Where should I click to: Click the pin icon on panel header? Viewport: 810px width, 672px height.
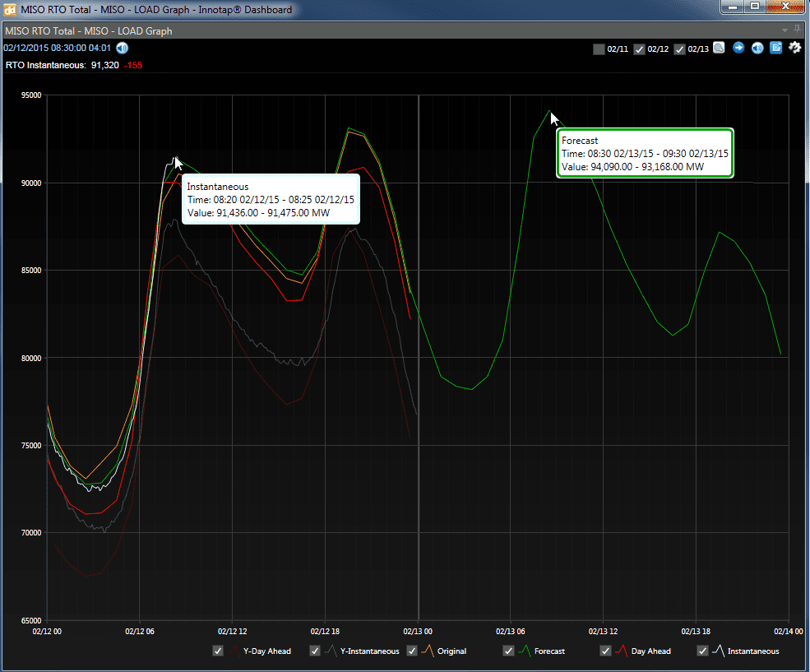(x=797, y=30)
